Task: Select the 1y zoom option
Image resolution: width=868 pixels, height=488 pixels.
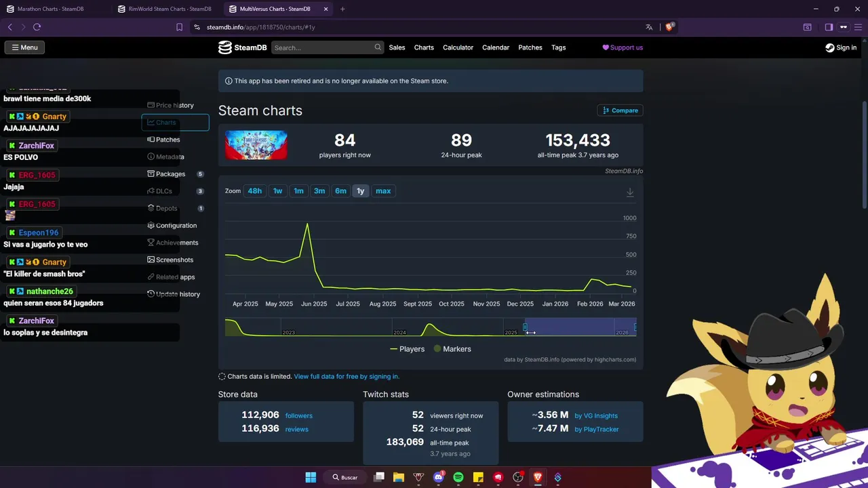Action: click(361, 191)
